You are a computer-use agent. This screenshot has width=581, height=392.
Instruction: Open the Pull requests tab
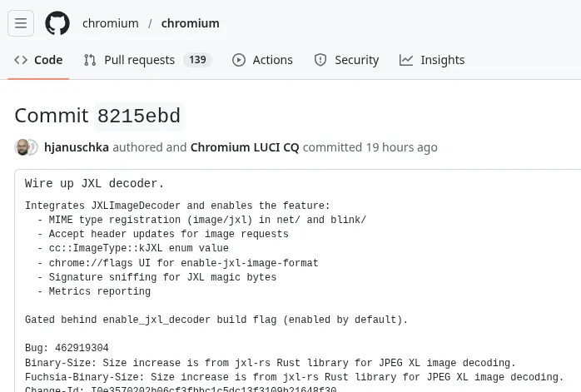[x=139, y=60]
